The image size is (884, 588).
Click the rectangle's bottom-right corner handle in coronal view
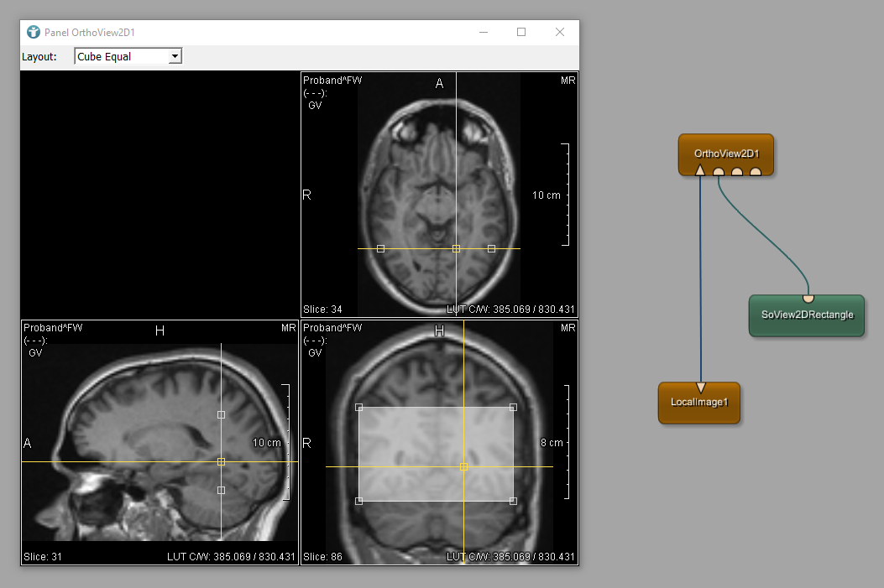coord(513,501)
